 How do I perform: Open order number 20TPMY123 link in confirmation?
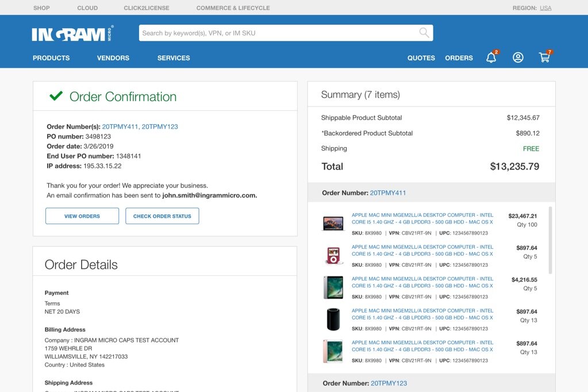[x=160, y=127]
